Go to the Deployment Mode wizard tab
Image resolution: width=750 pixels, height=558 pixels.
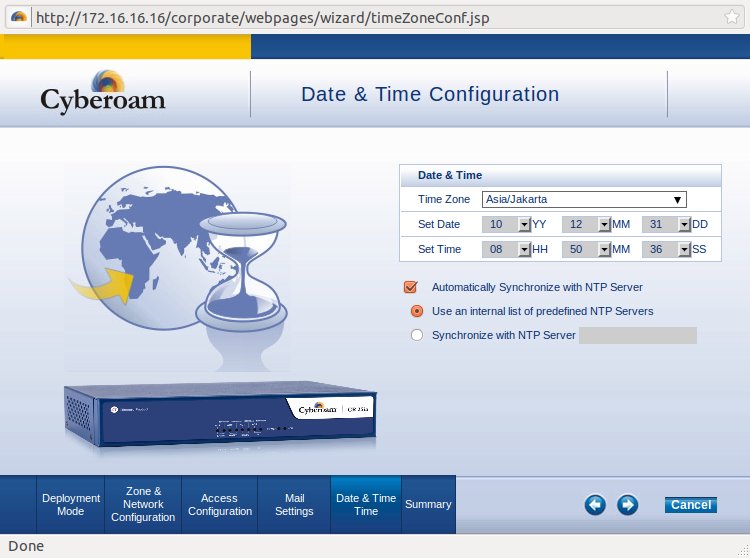(x=71, y=505)
